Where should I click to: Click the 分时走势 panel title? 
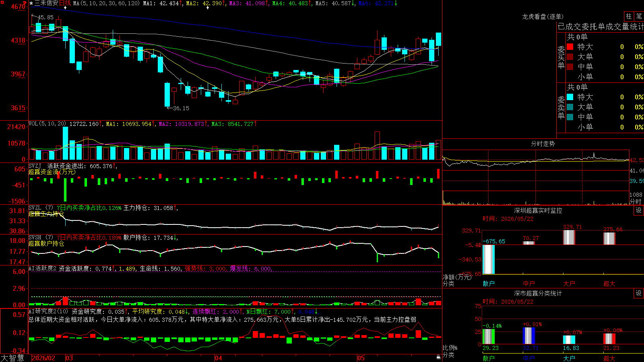(x=543, y=144)
